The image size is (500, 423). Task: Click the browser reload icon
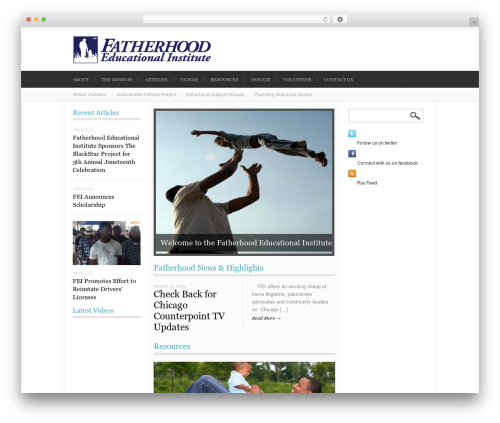pos(325,19)
